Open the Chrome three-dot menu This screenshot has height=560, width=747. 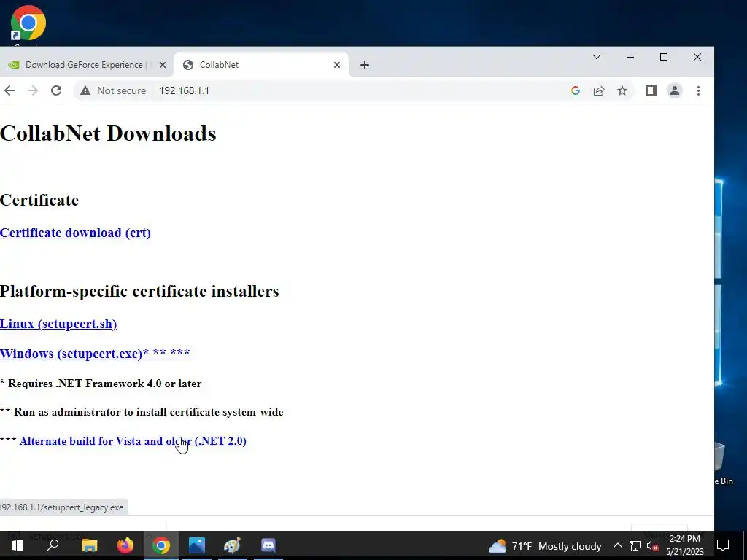(x=698, y=90)
